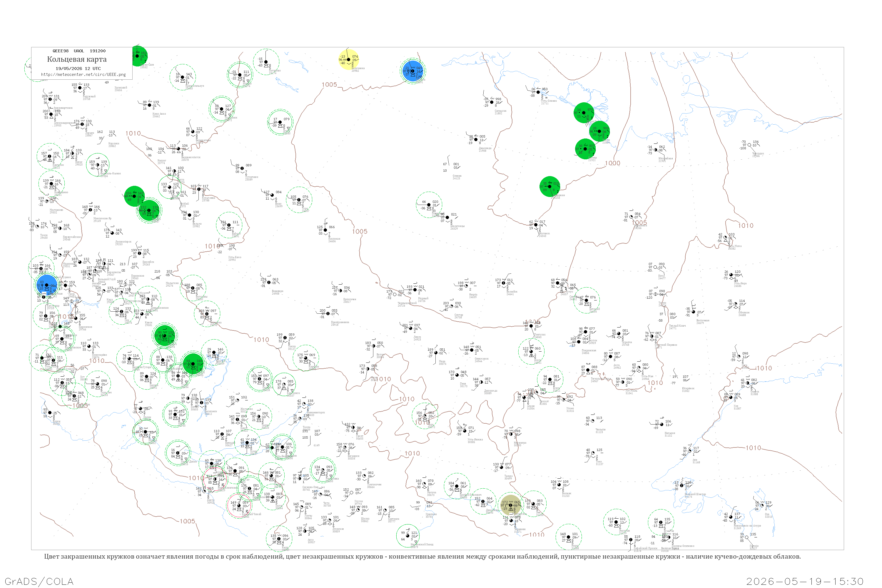Click the blue filled circle at Хатанга station

click(x=413, y=71)
